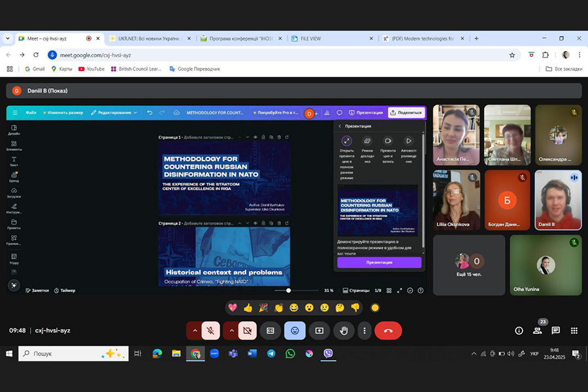This screenshot has width=588, height=392.
Task: Raise hand in the meeting
Action: point(344,331)
